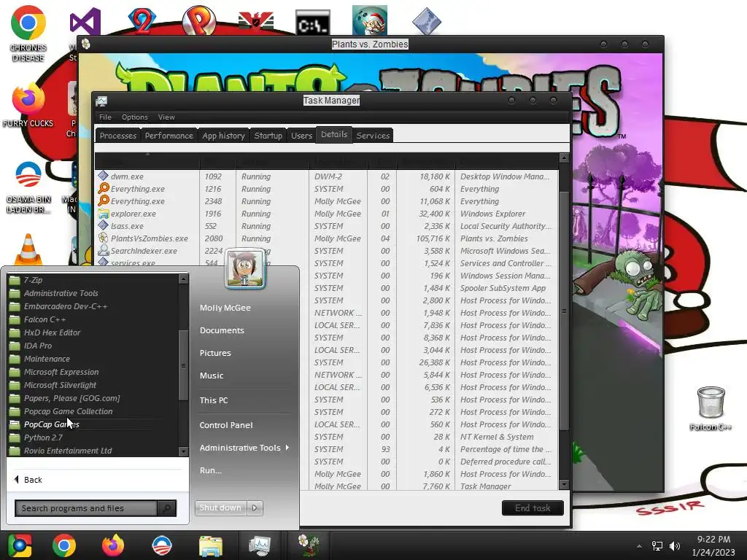The image size is (747, 560).
Task: Switch to the Performance tab
Action: click(x=169, y=135)
